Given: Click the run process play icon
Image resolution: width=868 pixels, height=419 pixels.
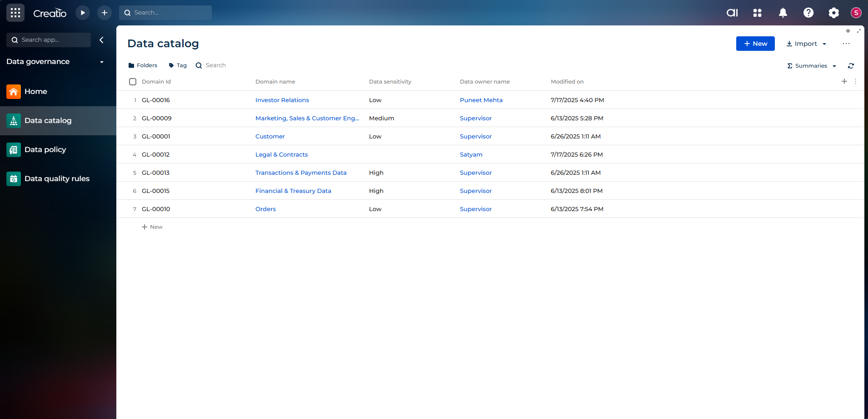Looking at the screenshot, I should coord(83,13).
